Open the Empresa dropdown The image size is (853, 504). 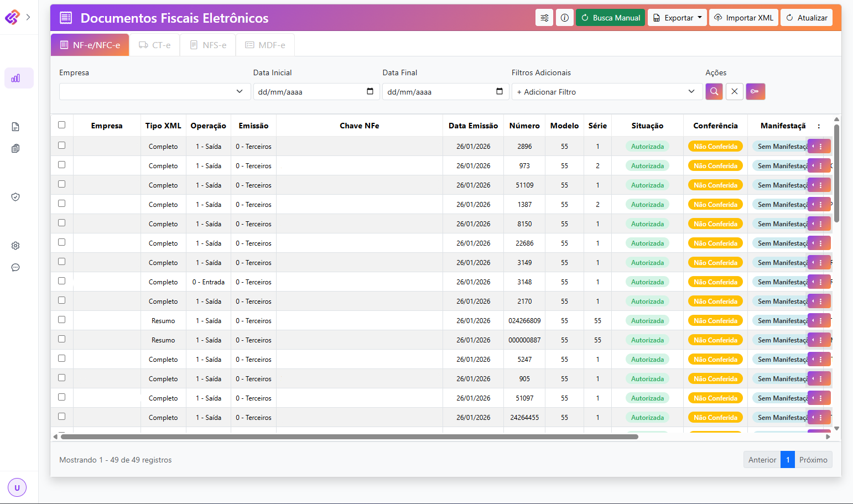(x=155, y=91)
